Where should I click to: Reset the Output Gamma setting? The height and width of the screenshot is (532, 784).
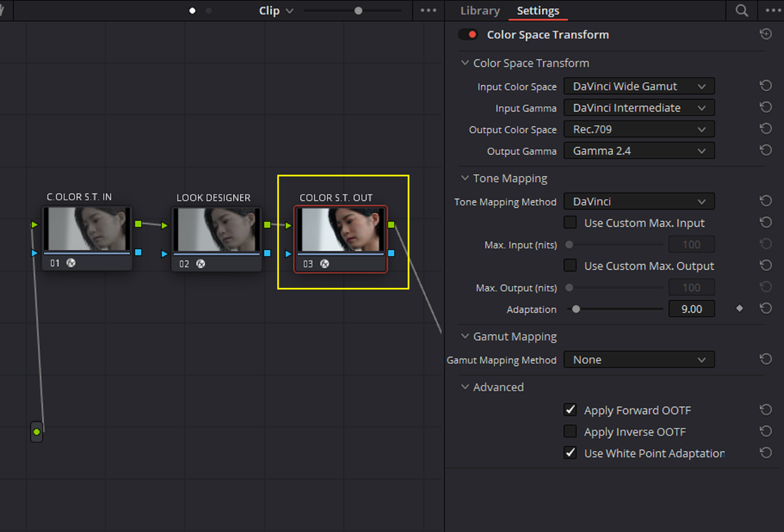tap(765, 150)
